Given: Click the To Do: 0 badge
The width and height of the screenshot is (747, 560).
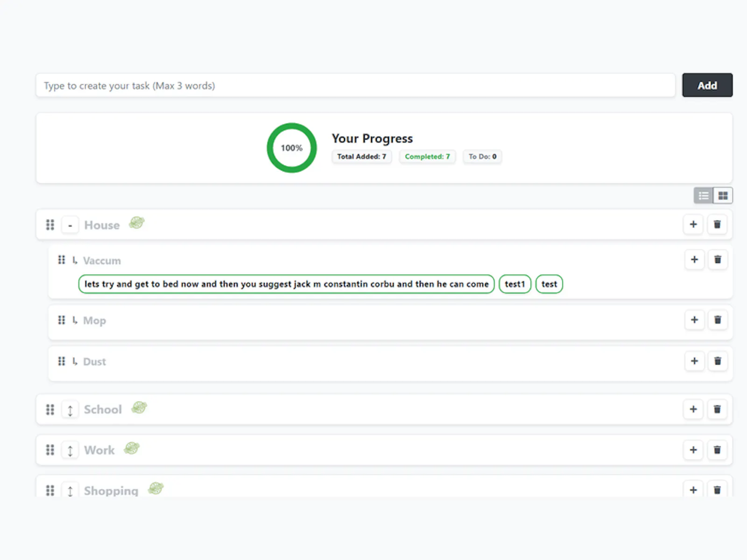Looking at the screenshot, I should click(x=482, y=156).
